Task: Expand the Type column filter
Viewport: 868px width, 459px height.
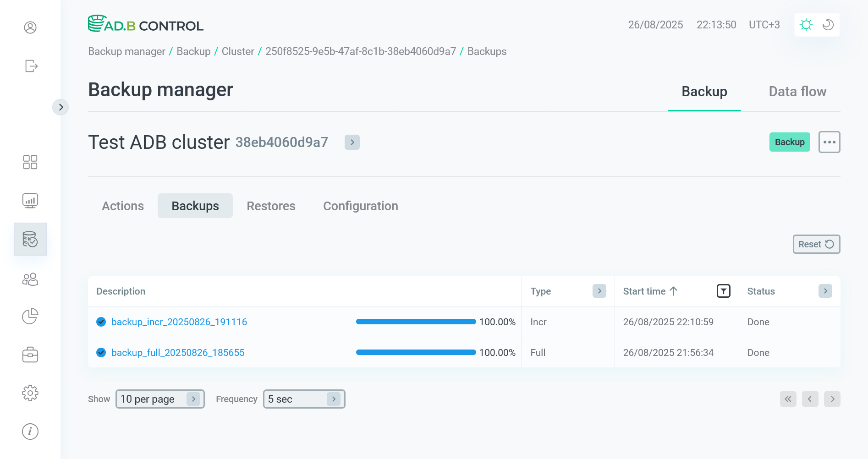Action: [599, 291]
